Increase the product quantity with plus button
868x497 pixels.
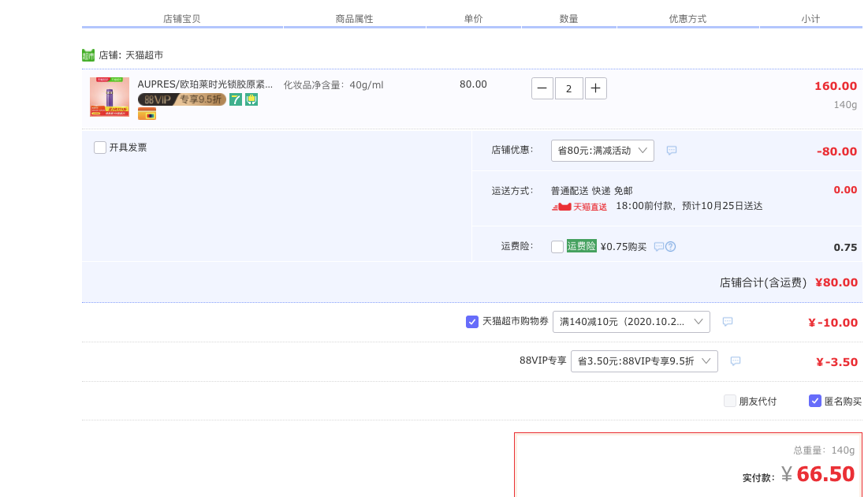click(x=596, y=88)
